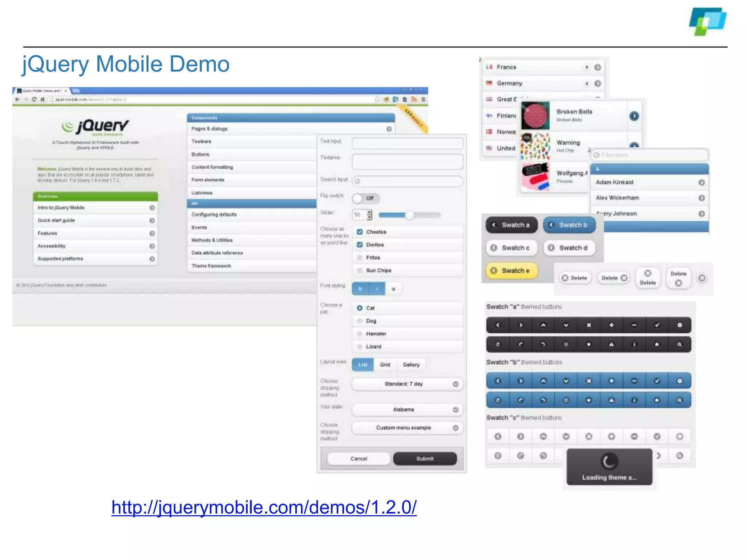Click the plus icon in Swatch a buttons

pyautogui.click(x=611, y=325)
